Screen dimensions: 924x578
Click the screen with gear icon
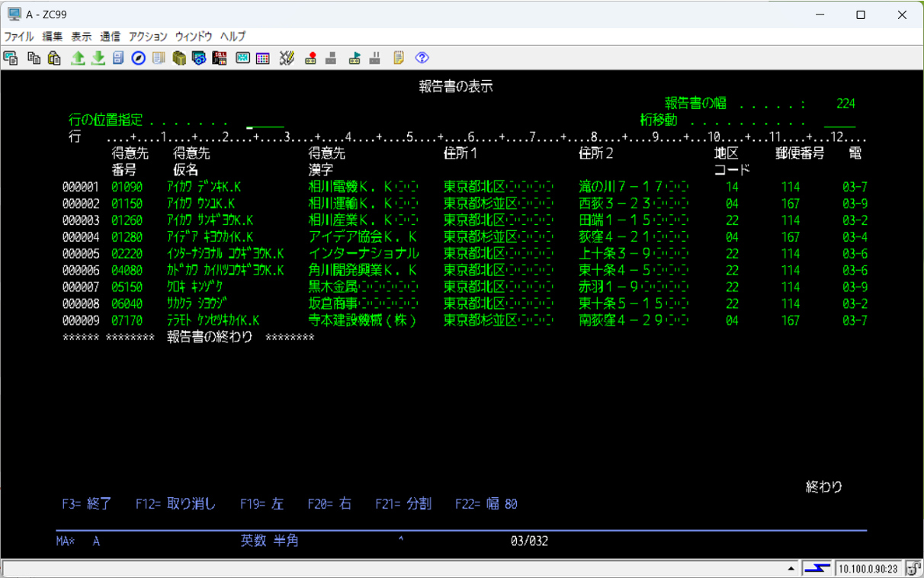pos(199,58)
